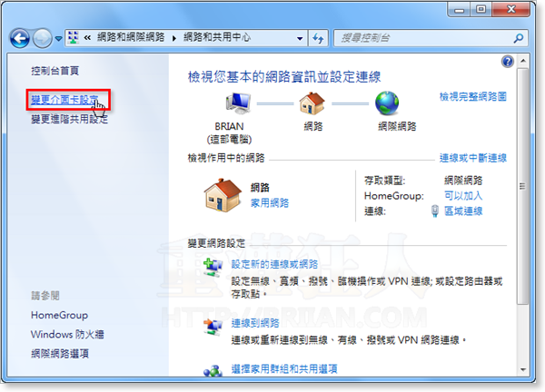The width and height of the screenshot is (545, 392).
Task: Click the refresh button beside address bar
Action: click(318, 38)
